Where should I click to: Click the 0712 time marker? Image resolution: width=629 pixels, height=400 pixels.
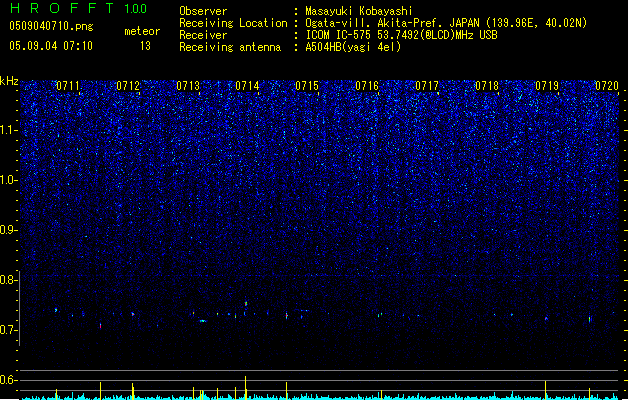coord(128,86)
